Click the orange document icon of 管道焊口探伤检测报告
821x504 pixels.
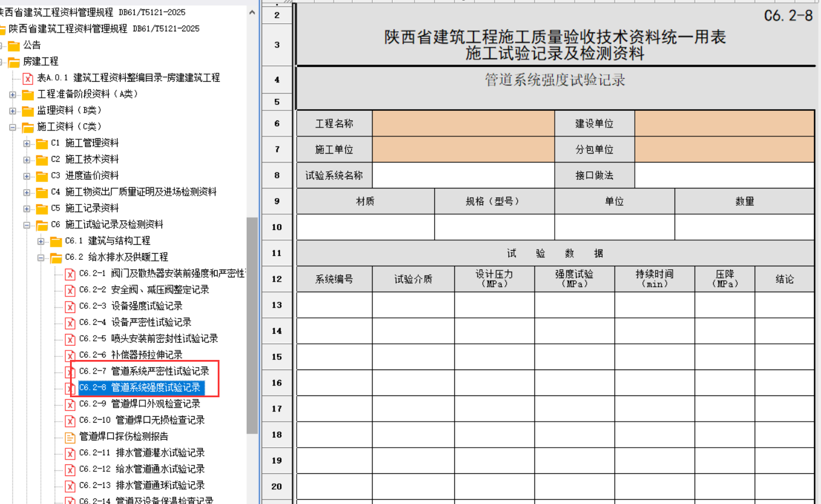pos(70,436)
